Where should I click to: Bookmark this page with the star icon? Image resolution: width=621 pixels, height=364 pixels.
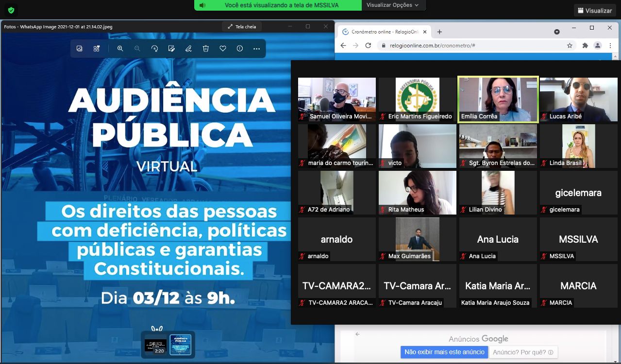click(x=570, y=46)
